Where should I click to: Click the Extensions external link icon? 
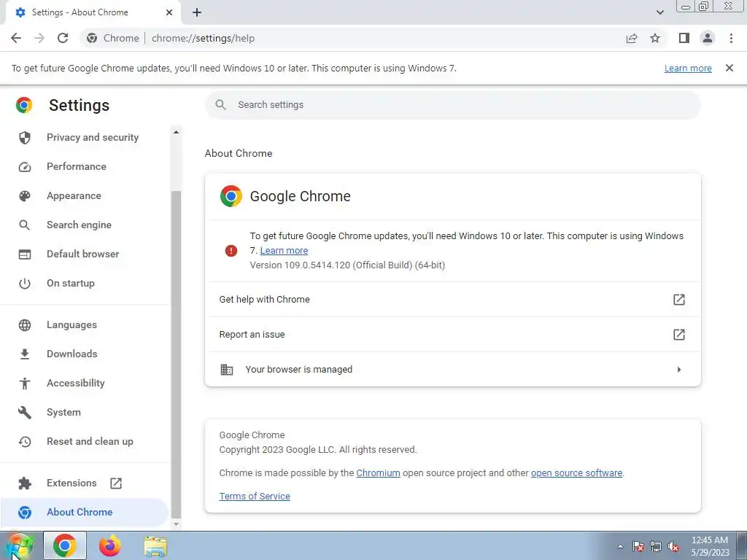116,483
